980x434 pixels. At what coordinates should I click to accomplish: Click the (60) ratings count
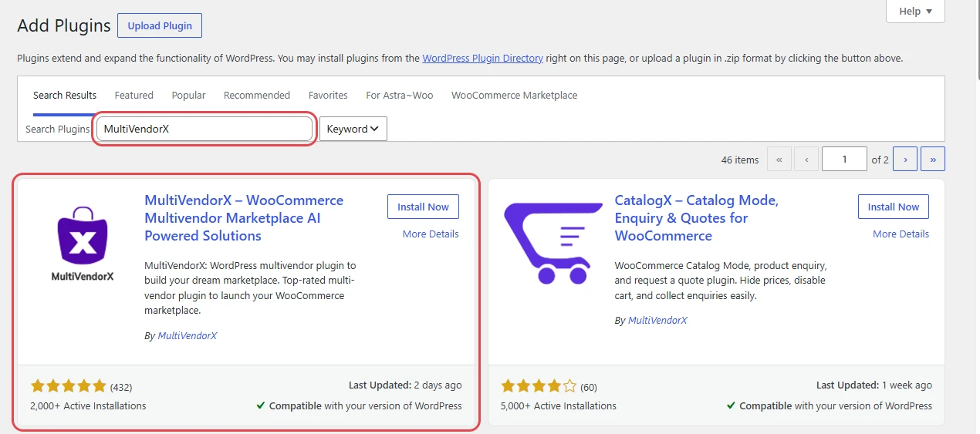click(588, 387)
